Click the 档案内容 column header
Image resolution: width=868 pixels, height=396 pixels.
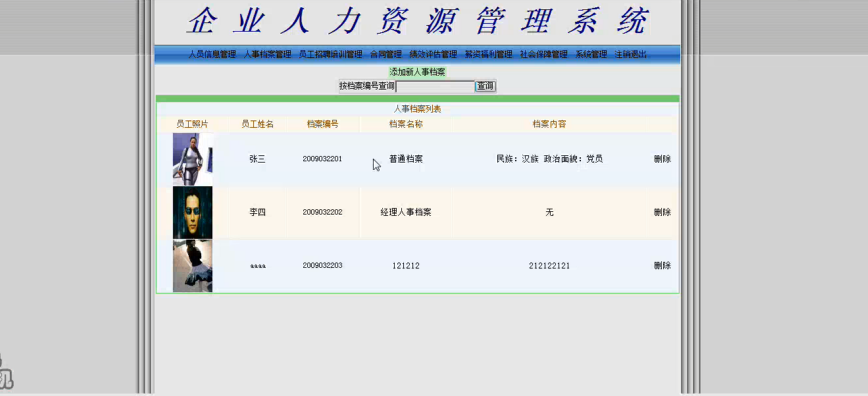coord(549,124)
